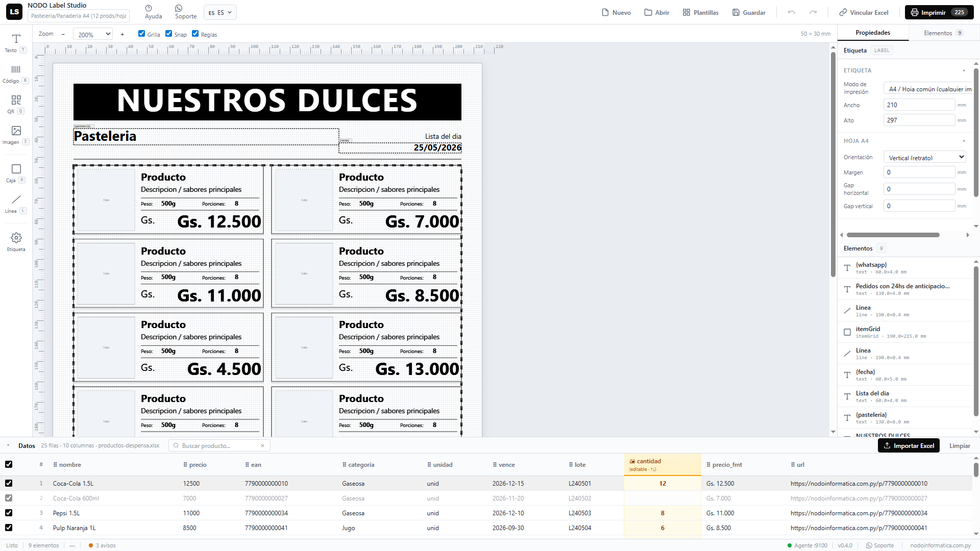Collapse the HOJA A4 section
The image size is (980, 551).
pos(964,141)
